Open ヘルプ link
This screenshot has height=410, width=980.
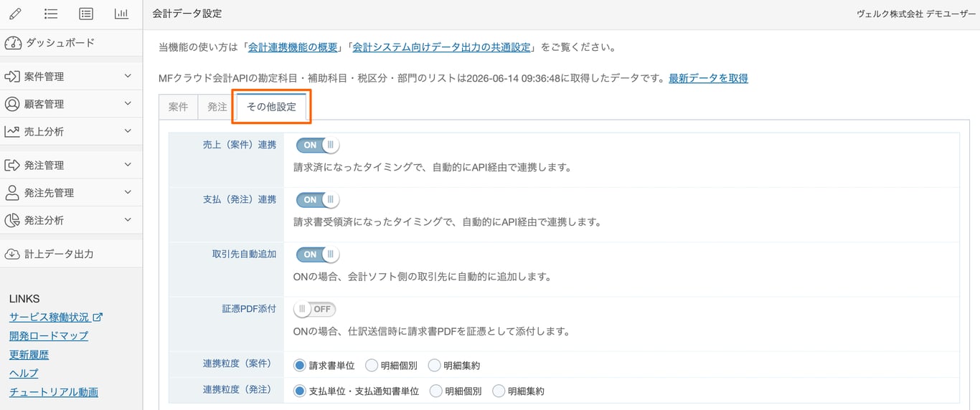tap(24, 373)
